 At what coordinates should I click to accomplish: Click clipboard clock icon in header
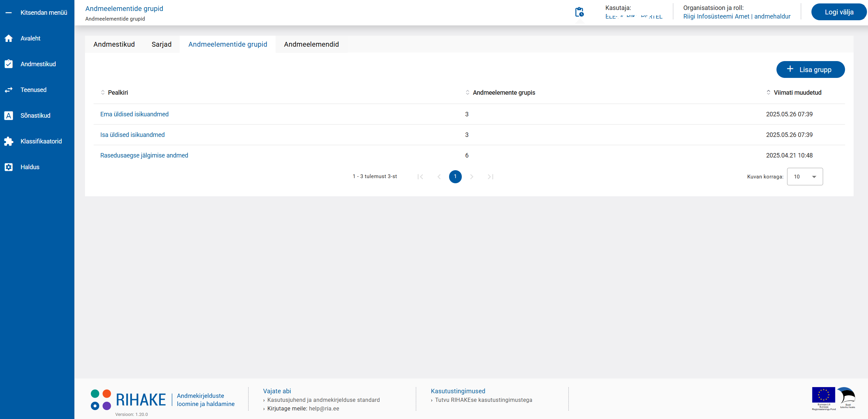coord(579,12)
